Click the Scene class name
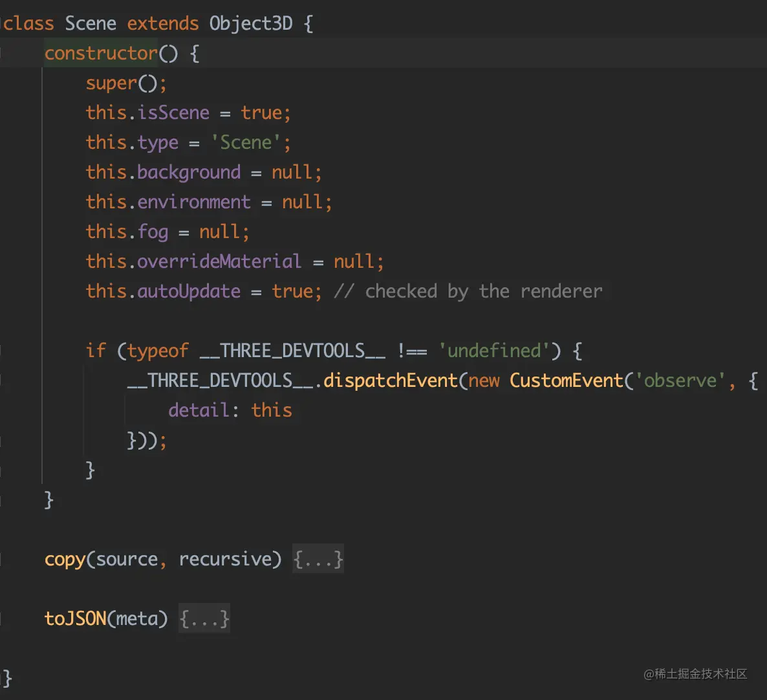The height and width of the screenshot is (700, 767). [x=91, y=23]
